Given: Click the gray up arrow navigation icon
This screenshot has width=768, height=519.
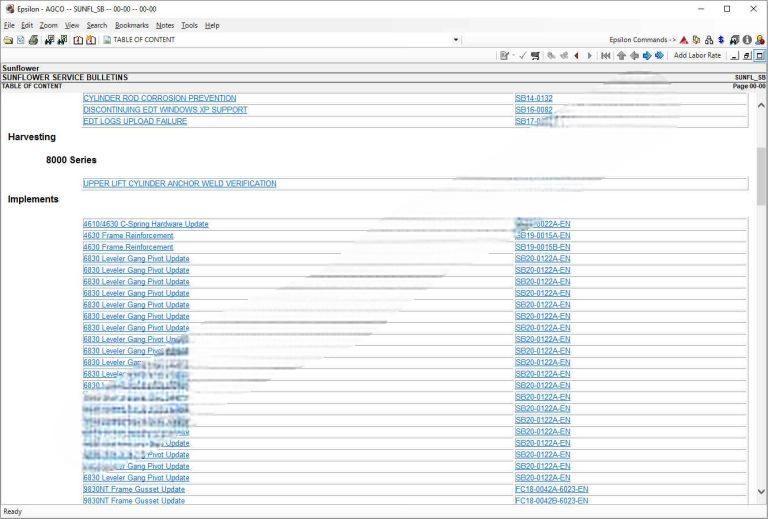Looking at the screenshot, I should (x=622, y=56).
